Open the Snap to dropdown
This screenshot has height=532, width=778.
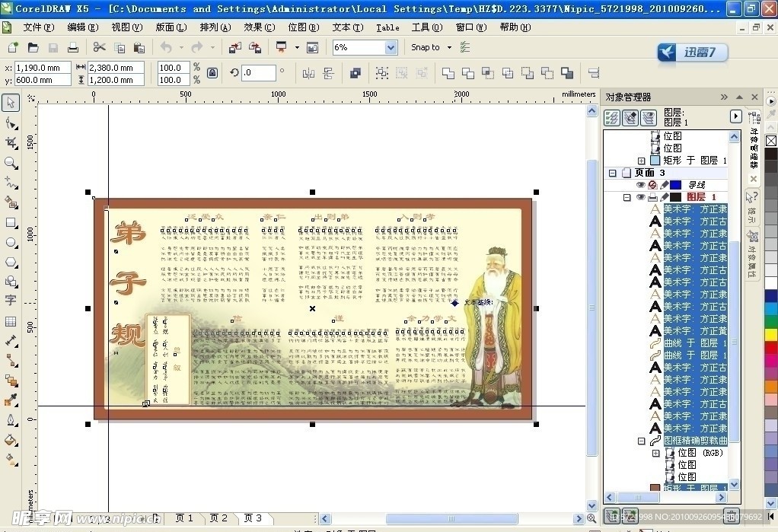449,47
